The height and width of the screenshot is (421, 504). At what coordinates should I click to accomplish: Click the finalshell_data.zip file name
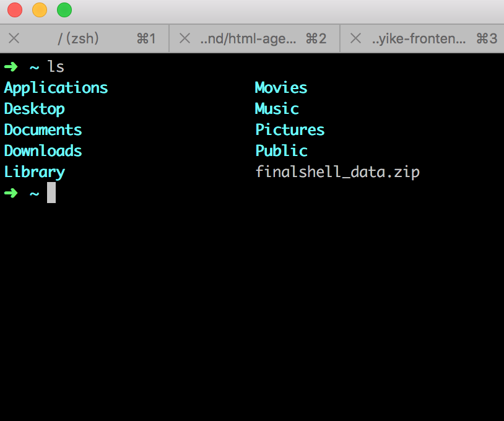pyautogui.click(x=337, y=171)
